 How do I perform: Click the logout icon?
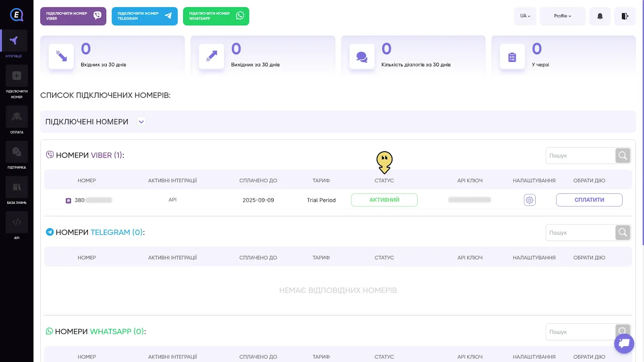click(x=625, y=16)
